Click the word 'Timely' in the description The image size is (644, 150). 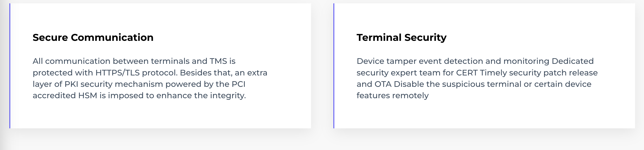[493, 73]
